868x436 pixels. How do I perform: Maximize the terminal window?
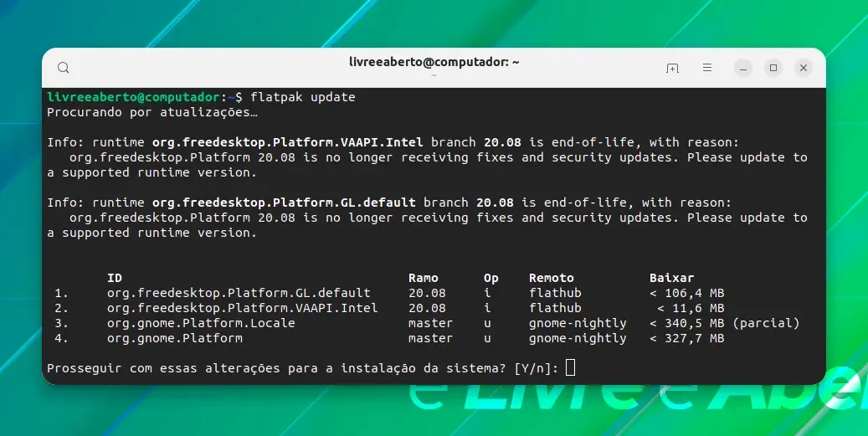(x=773, y=68)
